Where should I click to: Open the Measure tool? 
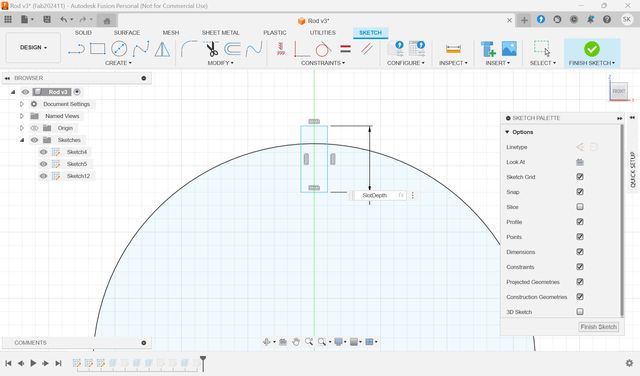click(x=453, y=49)
